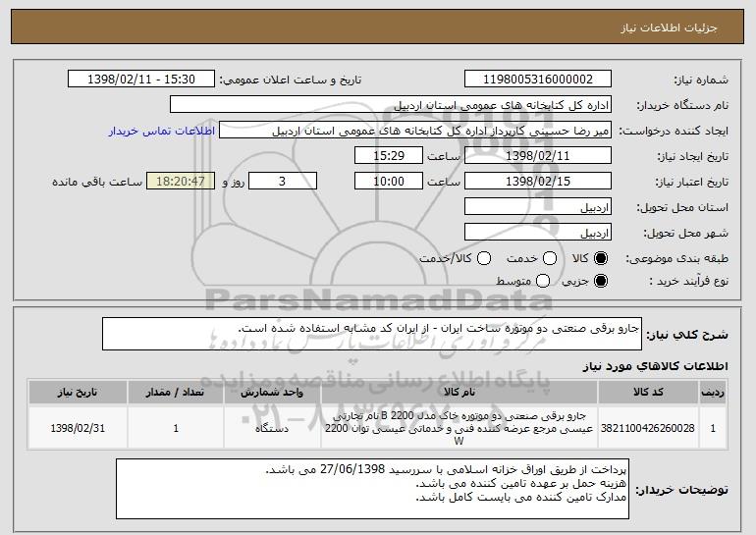Click the جزئیات اطلاعات نیاز header title
Image resolution: width=756 pixels, height=535 pixels.
tap(669, 27)
